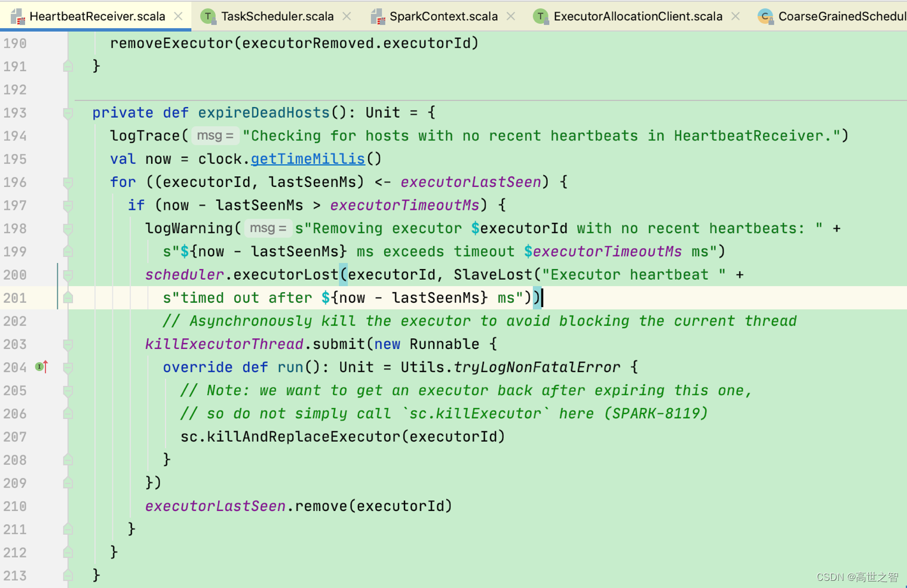
Task: Click 'killAndReplaceExecutor' on line 207
Action: pyautogui.click(x=304, y=437)
